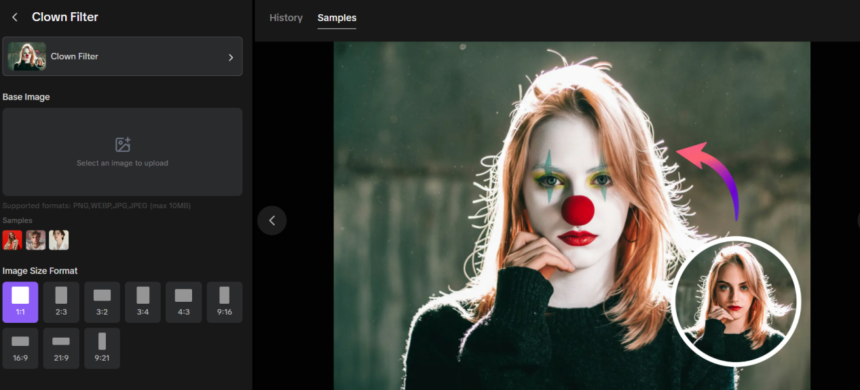Click the image upload icon
Screen dimensions: 860x390
tap(122, 145)
